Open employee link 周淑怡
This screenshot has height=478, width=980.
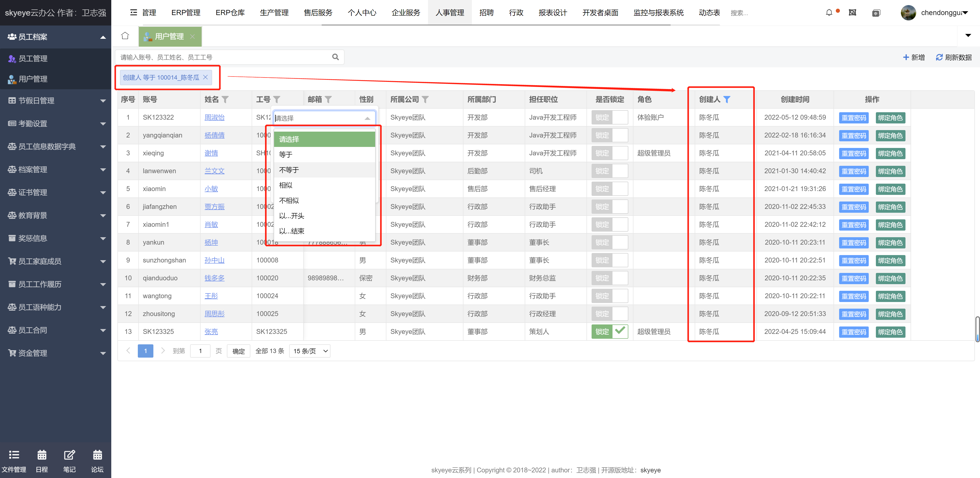coord(214,118)
